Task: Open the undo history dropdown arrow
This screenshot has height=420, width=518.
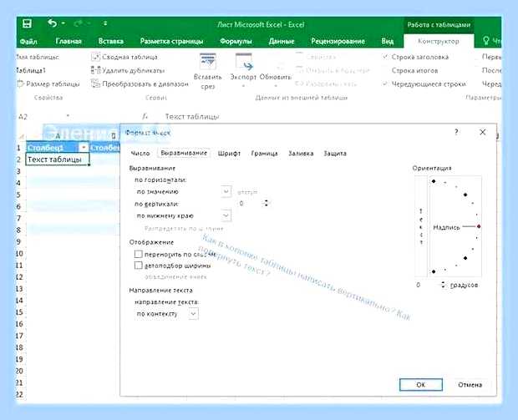Action: coord(63,23)
